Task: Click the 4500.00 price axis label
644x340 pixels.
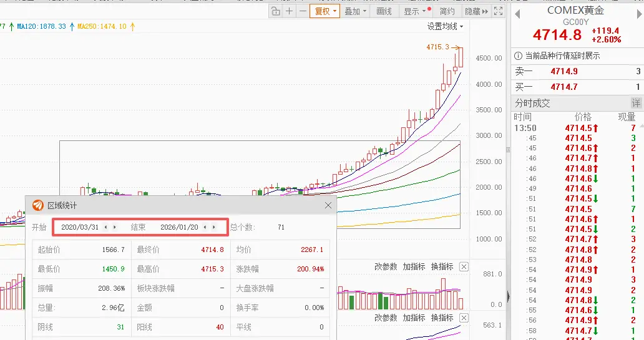Action: (x=489, y=58)
